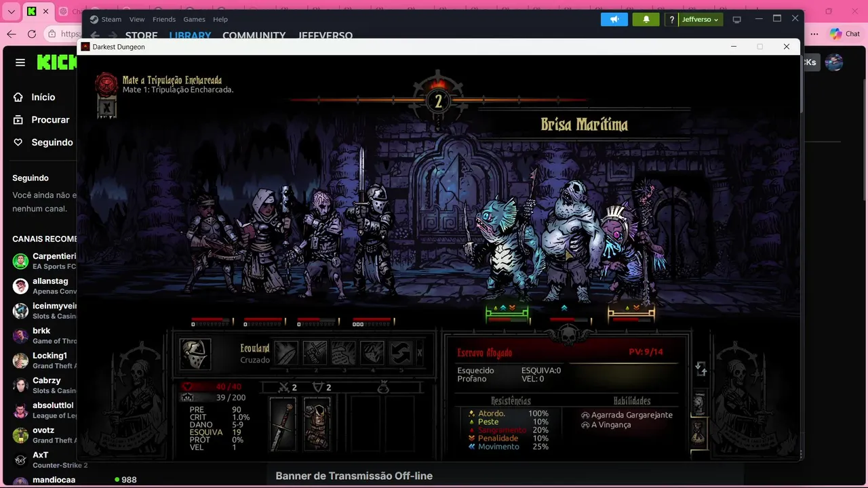The width and height of the screenshot is (868, 488).
Task: Click the Sangramento resistance row
Action: pos(508,430)
